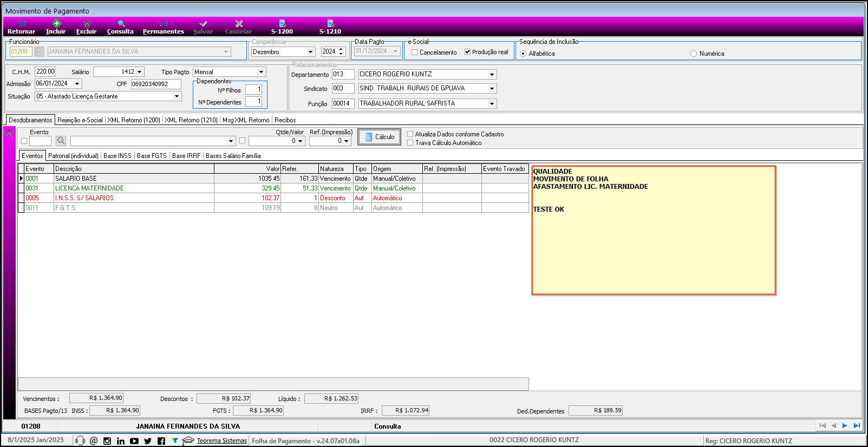Click the Salvar checkmark icon

(203, 24)
